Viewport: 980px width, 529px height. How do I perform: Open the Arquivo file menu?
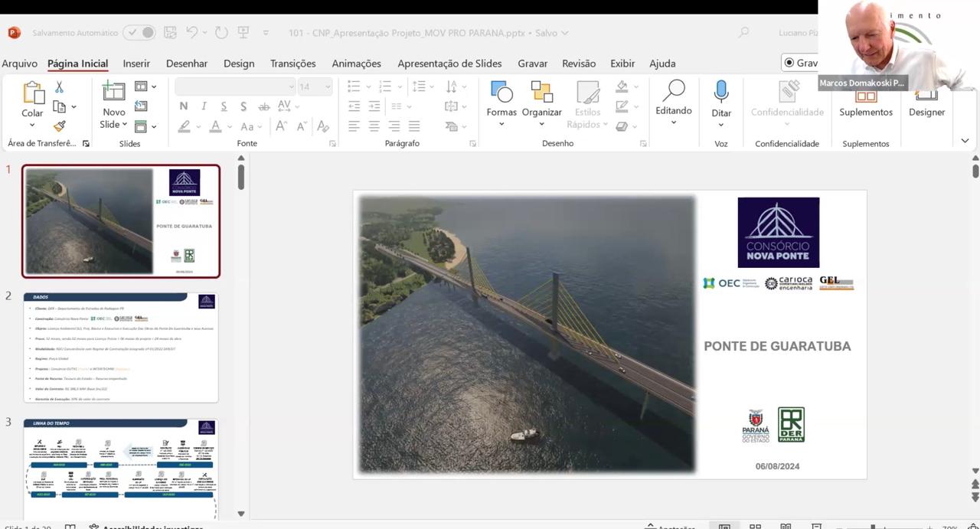tap(19, 64)
